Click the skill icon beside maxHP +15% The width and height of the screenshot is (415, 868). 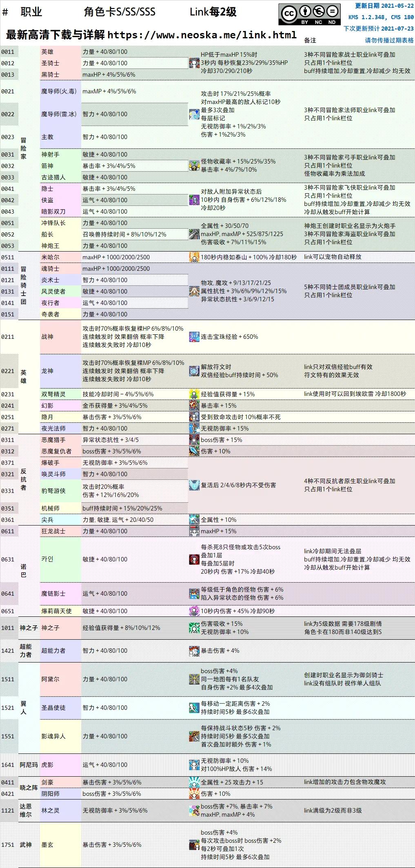click(194, 531)
